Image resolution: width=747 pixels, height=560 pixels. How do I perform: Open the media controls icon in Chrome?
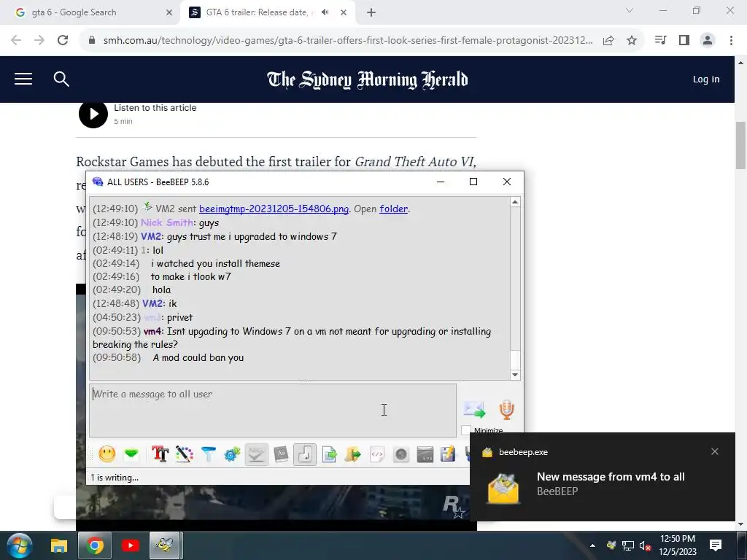[x=660, y=41]
